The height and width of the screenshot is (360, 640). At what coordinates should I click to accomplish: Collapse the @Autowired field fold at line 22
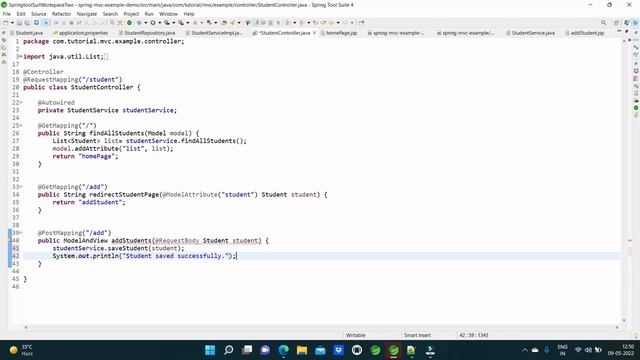point(21,103)
